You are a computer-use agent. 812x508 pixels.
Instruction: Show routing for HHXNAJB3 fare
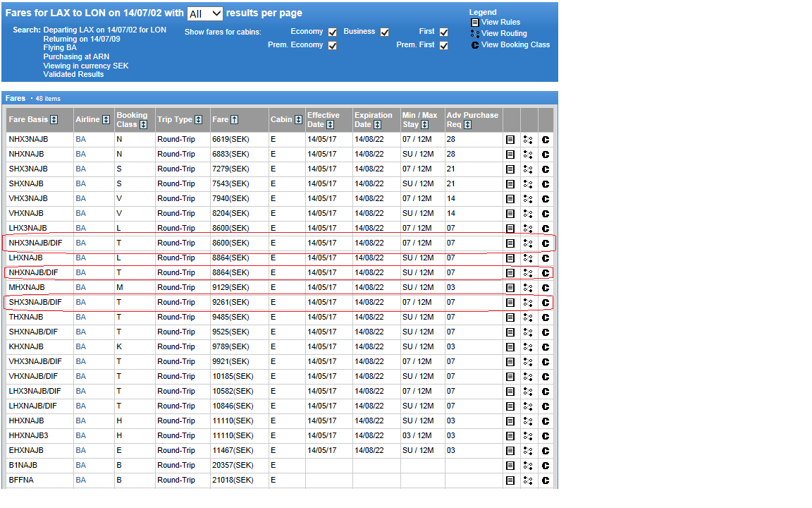528,436
